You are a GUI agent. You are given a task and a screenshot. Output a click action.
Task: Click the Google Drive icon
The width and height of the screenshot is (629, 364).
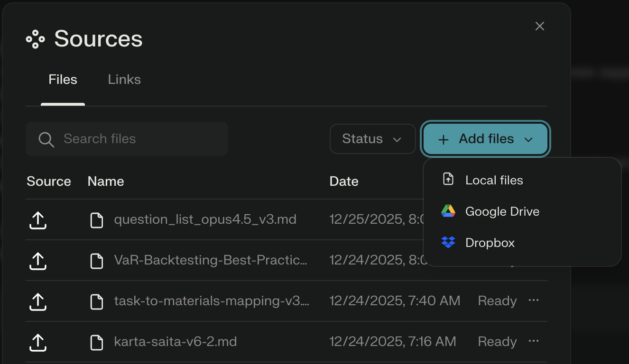[x=448, y=211]
